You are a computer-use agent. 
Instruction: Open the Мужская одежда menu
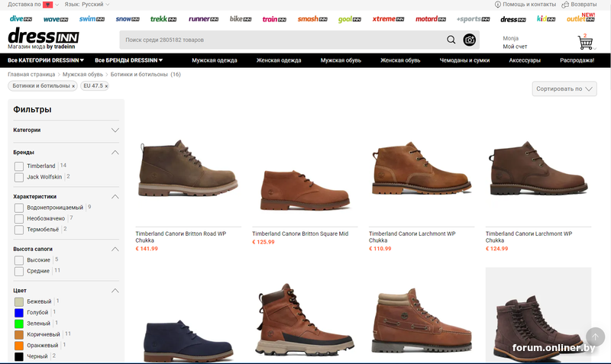(215, 60)
